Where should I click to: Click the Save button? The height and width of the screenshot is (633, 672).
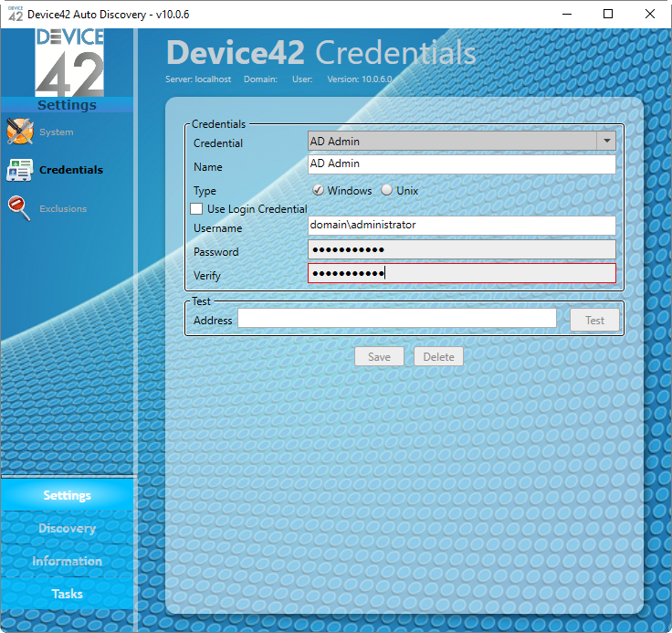point(379,356)
